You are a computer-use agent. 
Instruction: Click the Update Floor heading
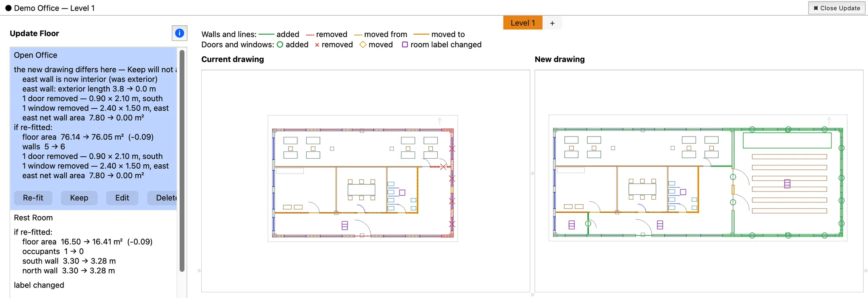coord(34,33)
